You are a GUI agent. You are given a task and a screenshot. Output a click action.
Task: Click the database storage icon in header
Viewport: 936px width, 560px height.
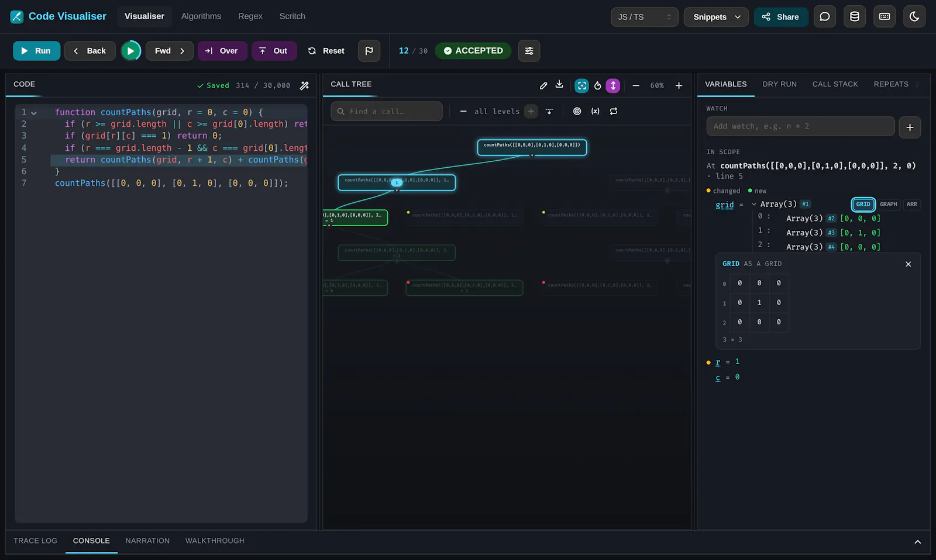pyautogui.click(x=855, y=16)
